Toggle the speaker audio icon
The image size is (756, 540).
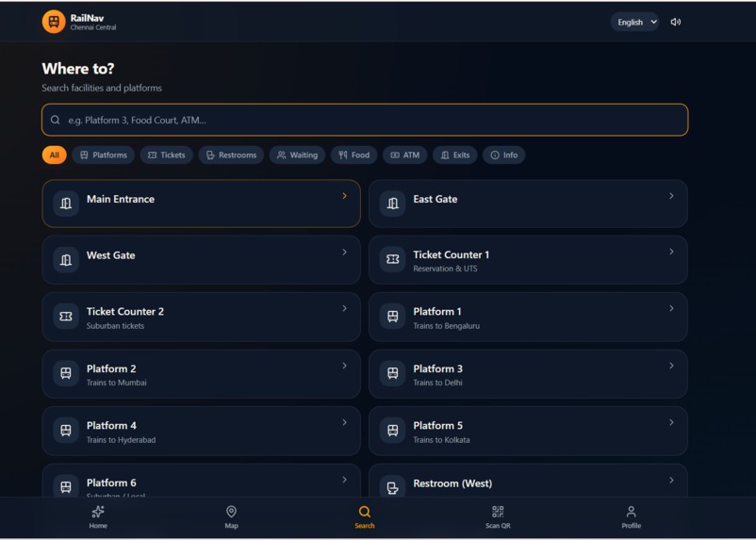pos(676,22)
